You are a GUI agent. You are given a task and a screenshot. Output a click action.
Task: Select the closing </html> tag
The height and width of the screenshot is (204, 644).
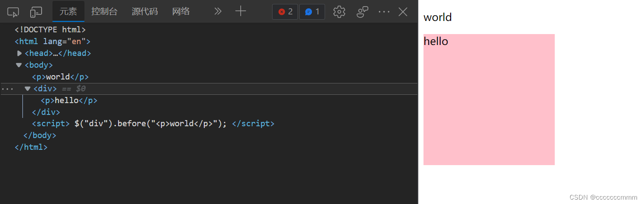pos(31,147)
